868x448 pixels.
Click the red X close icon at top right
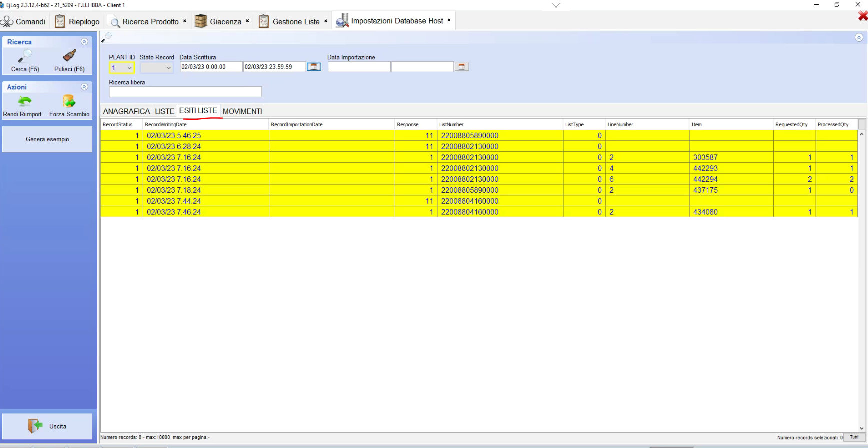tap(862, 16)
